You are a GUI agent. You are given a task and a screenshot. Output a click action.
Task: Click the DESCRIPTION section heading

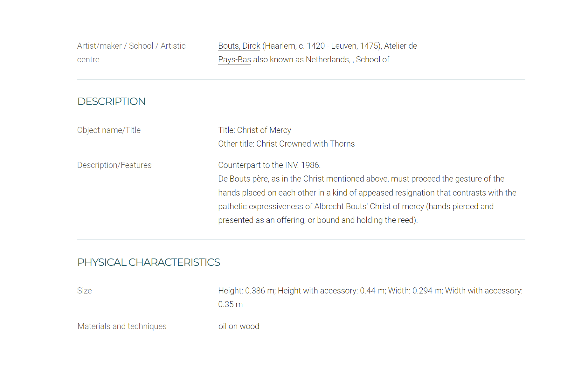pos(111,101)
